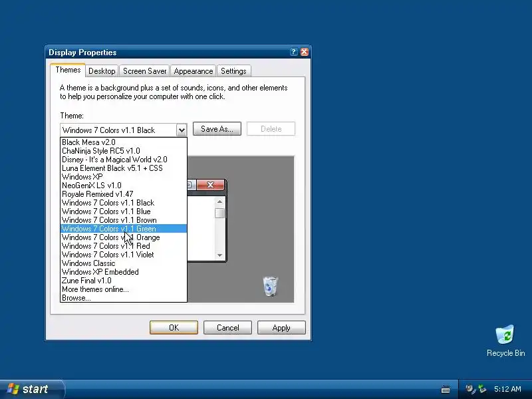Image resolution: width=532 pixels, height=399 pixels.
Task: Click the system clock showing 5:12 AM
Action: click(x=507, y=389)
